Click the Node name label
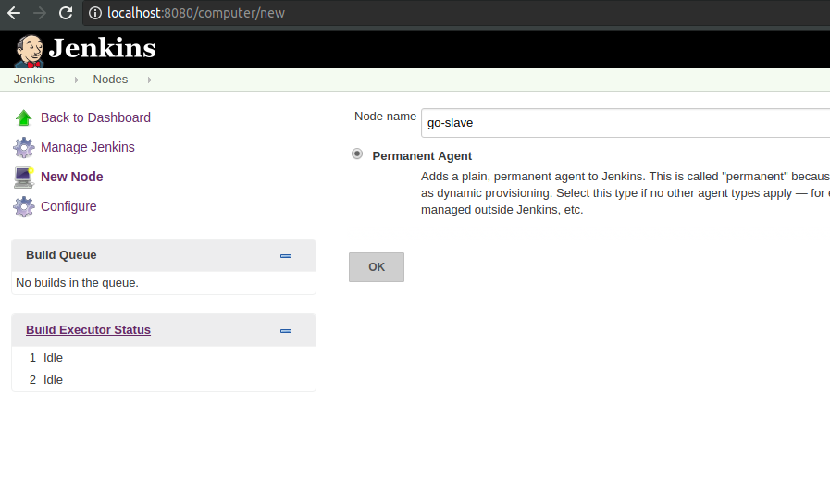830x504 pixels. pos(385,117)
